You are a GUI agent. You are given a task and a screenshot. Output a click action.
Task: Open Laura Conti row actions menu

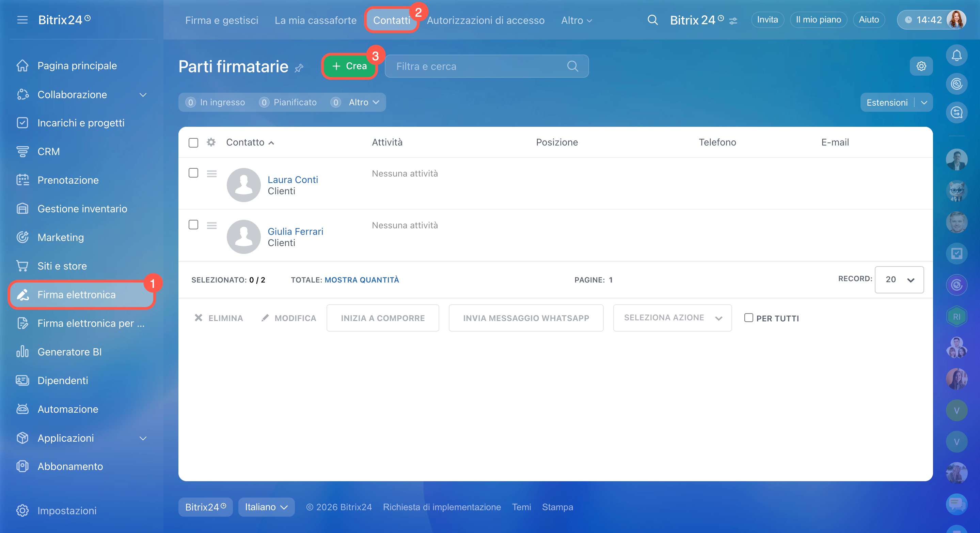[211, 173]
